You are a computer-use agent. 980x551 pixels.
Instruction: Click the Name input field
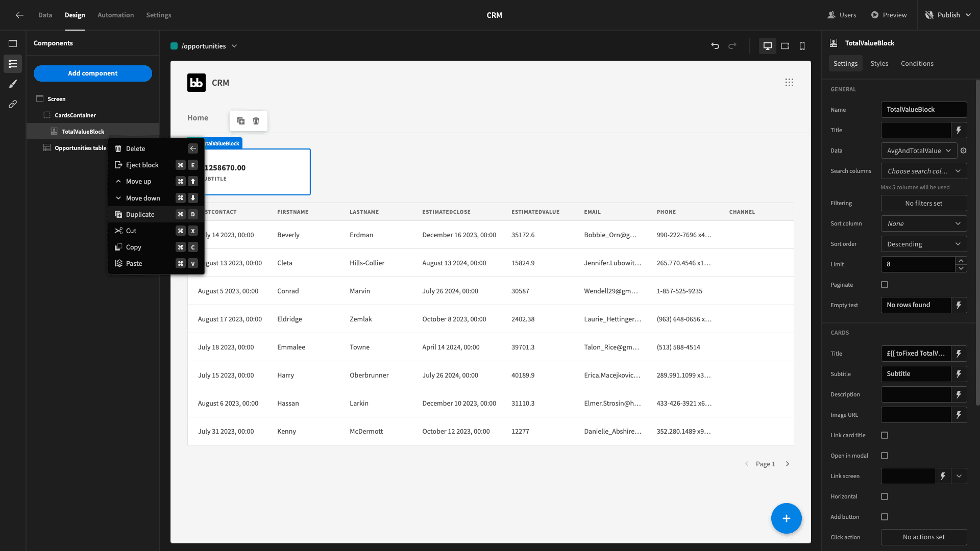coord(924,110)
